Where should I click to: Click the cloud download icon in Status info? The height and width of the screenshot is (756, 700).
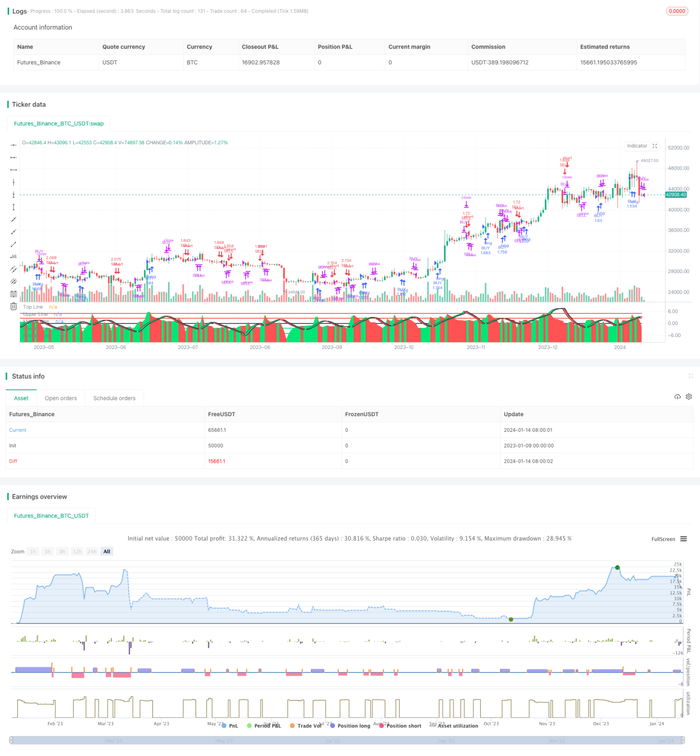(677, 397)
